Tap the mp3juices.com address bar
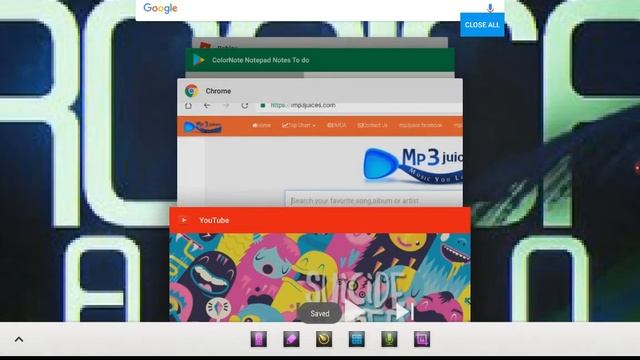The width and height of the screenshot is (640, 360). [359, 105]
